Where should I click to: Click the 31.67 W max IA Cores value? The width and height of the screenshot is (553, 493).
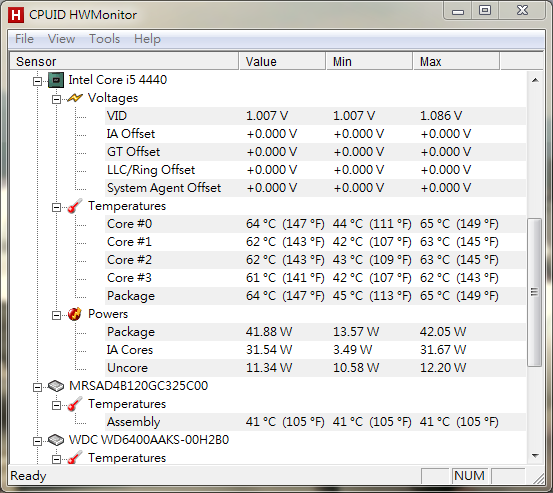(x=443, y=350)
